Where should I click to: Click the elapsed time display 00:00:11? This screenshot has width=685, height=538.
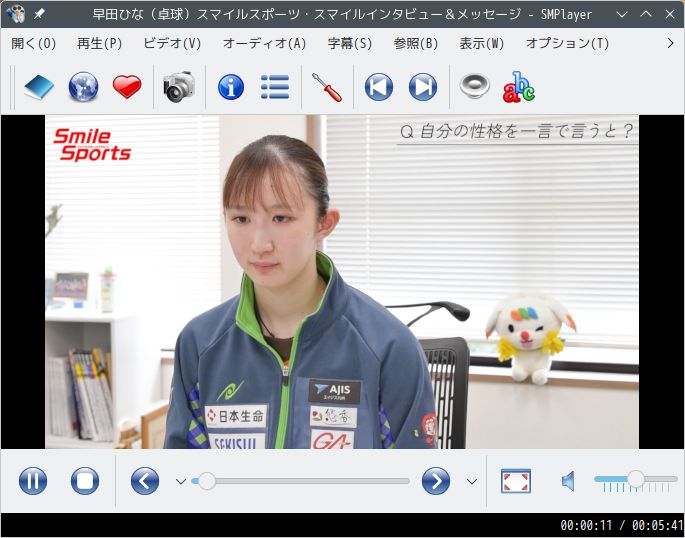[x=586, y=525]
